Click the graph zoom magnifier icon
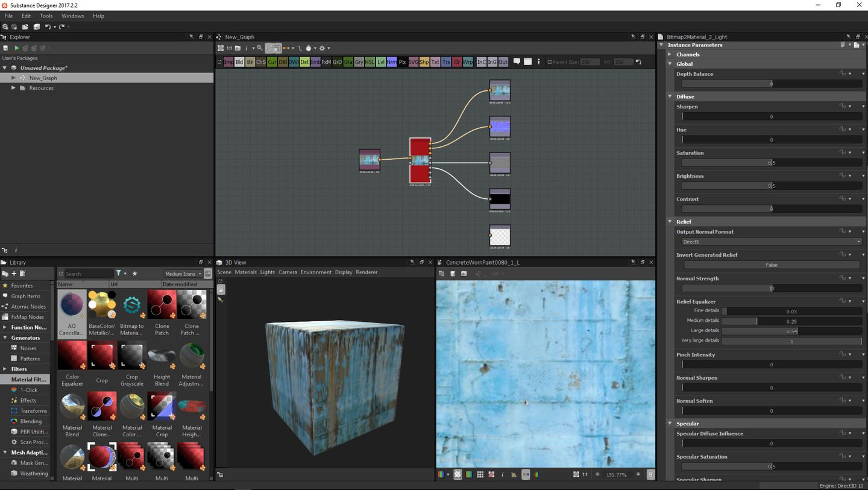Viewport: 868px width, 490px height. click(260, 48)
